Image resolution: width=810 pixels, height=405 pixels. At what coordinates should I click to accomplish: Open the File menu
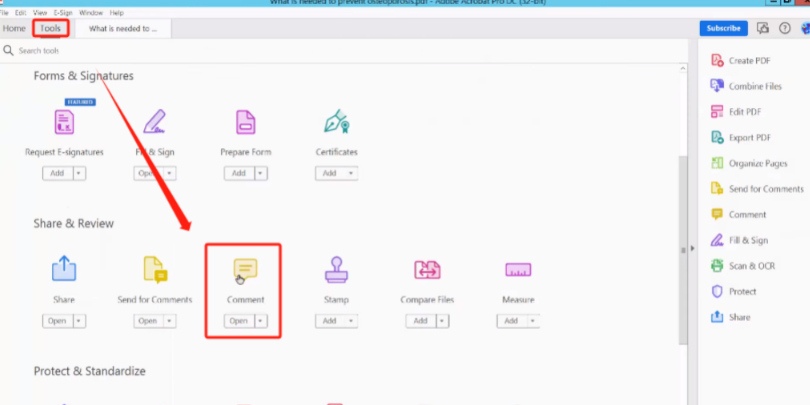(x=4, y=12)
